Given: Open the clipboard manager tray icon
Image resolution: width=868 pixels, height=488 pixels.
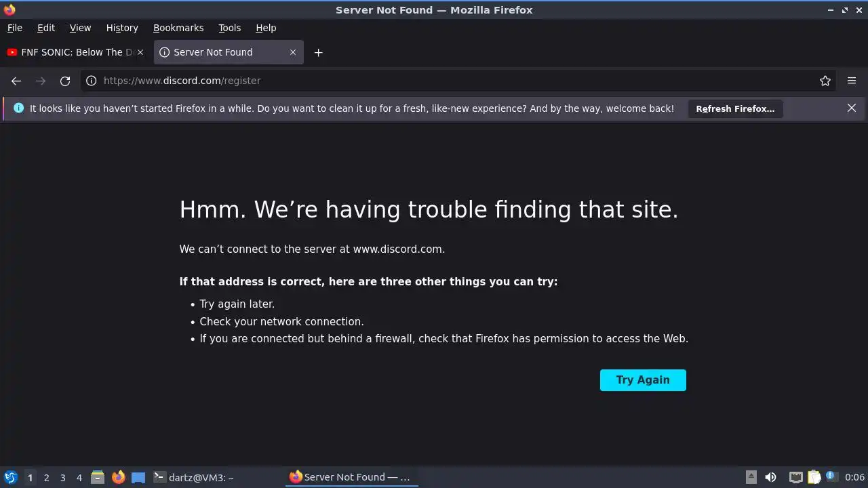Looking at the screenshot, I should 814,477.
